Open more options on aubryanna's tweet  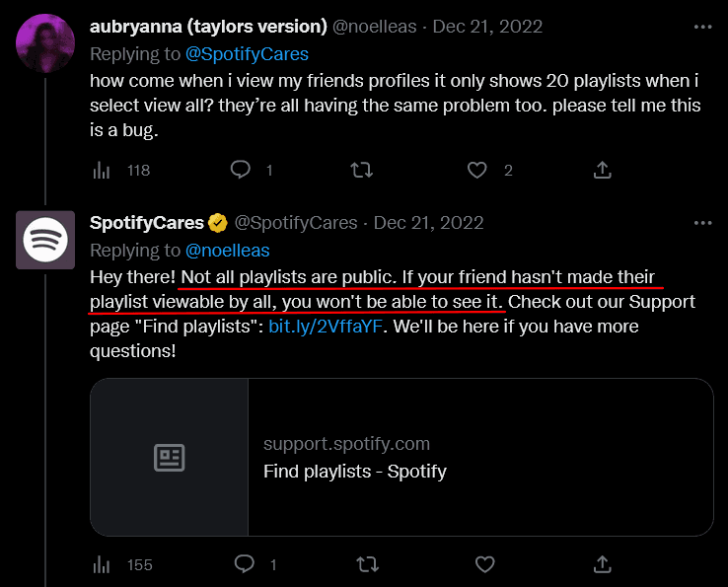(x=701, y=26)
